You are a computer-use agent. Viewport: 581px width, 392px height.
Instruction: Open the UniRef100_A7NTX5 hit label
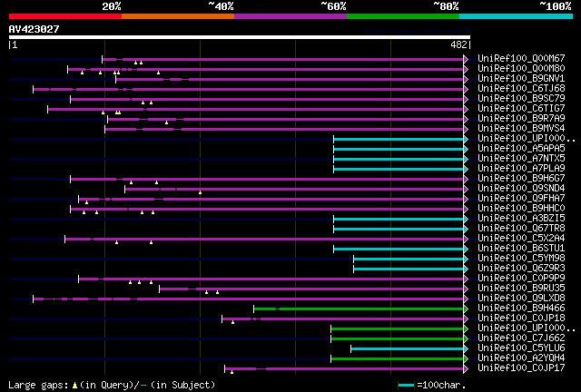[521, 159]
